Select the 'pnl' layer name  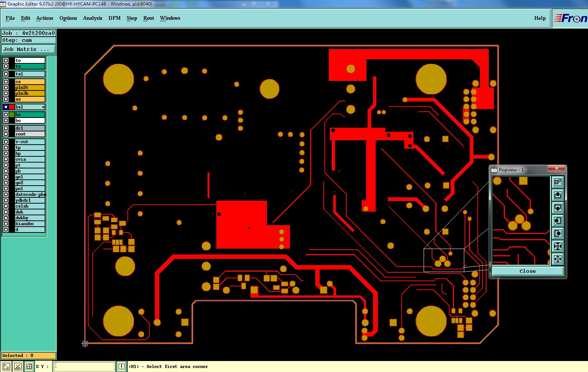point(30,189)
